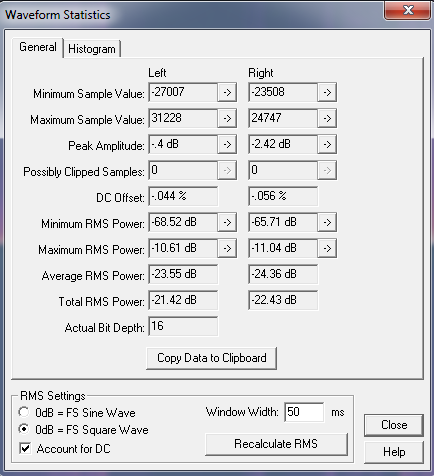Jump to the Right Maximum RMS Power arrow
Image resolution: width=434 pixels, height=476 pixels.
point(327,248)
